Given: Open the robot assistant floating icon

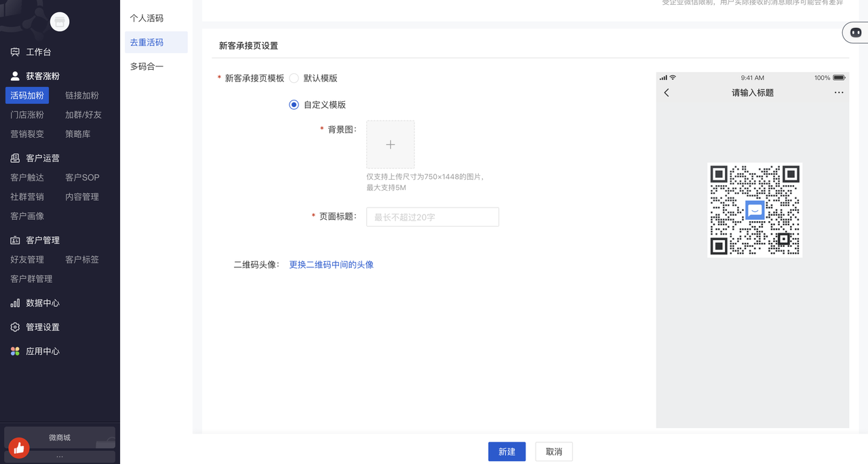Looking at the screenshot, I should 856,32.
